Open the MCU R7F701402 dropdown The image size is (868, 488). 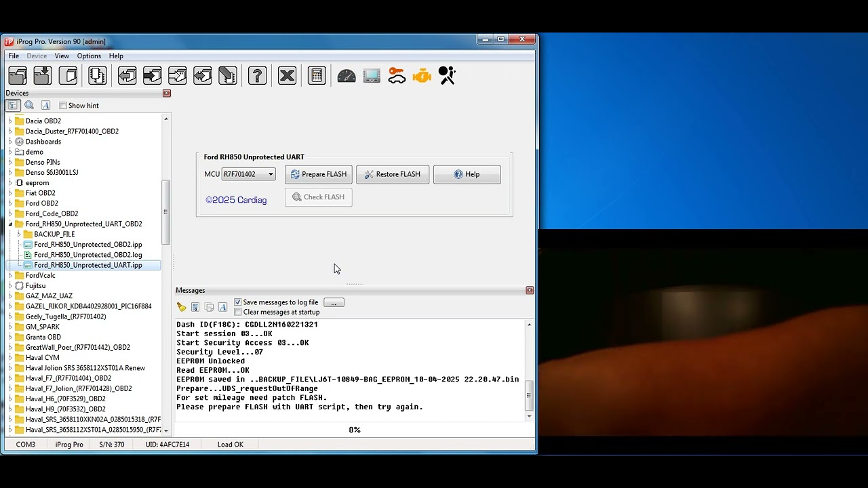tap(248, 174)
